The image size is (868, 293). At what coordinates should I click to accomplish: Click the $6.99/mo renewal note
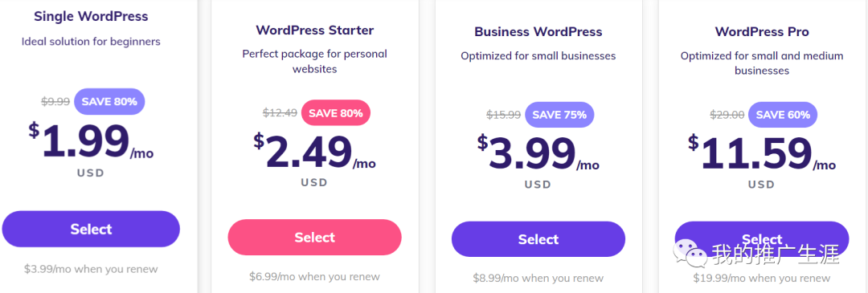click(x=314, y=276)
